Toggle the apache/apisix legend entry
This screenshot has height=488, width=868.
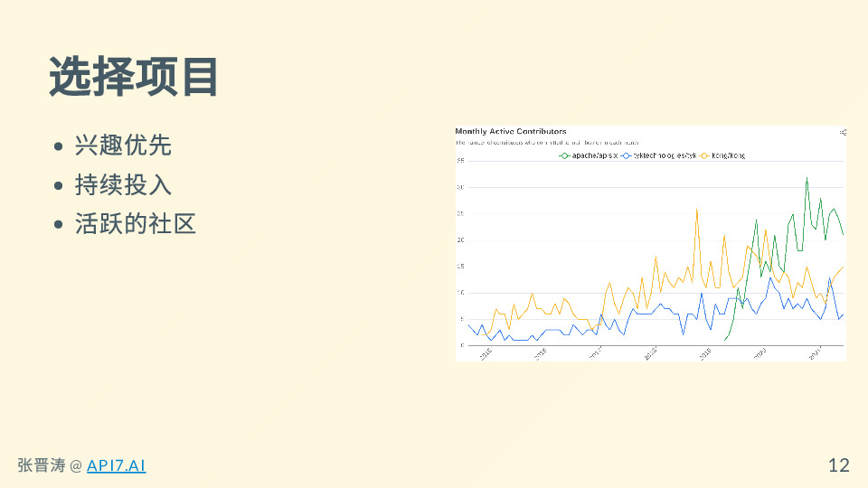588,156
